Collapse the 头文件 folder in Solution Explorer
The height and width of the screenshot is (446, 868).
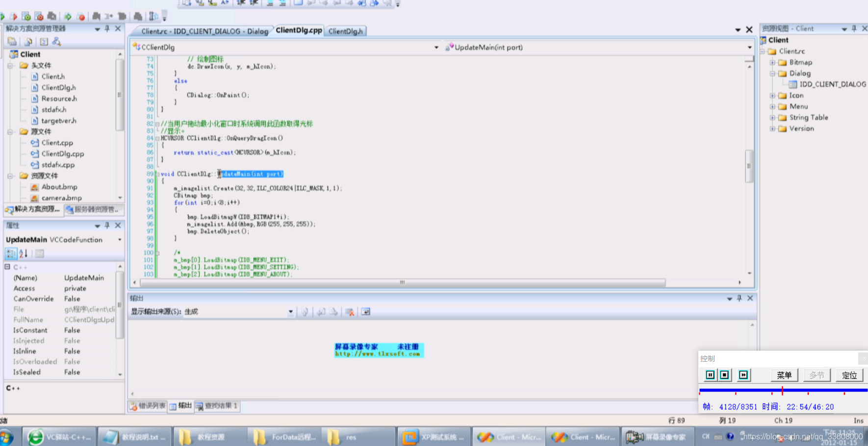pyautogui.click(x=10, y=65)
